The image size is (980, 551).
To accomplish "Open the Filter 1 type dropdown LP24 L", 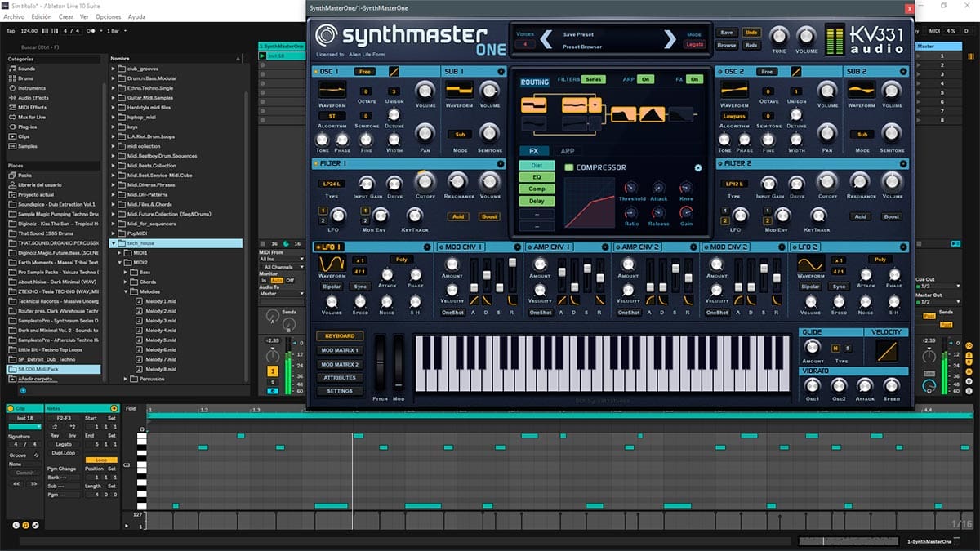I will tap(332, 184).
